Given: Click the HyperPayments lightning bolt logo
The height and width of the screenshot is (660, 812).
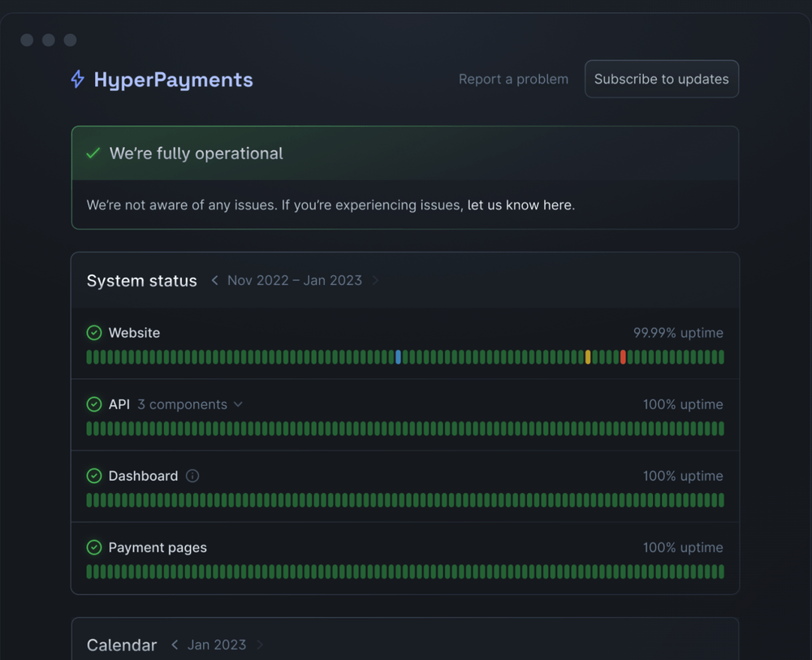Looking at the screenshot, I should coord(76,79).
